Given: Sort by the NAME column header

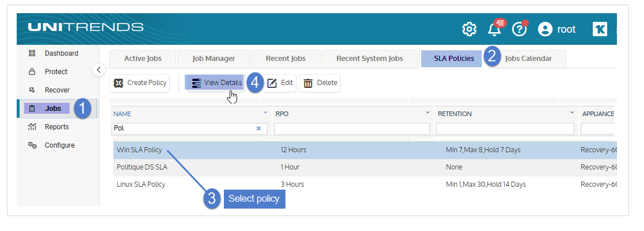Looking at the screenshot, I should point(123,114).
